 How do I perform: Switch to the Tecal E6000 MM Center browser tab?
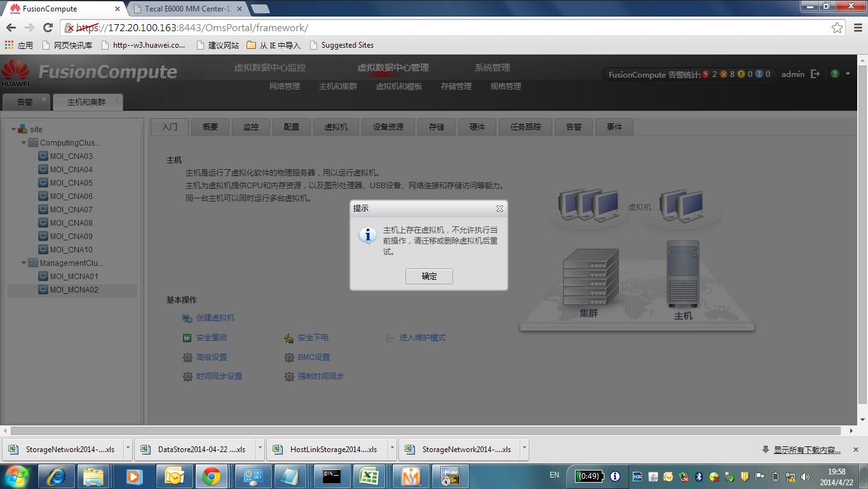click(x=188, y=9)
